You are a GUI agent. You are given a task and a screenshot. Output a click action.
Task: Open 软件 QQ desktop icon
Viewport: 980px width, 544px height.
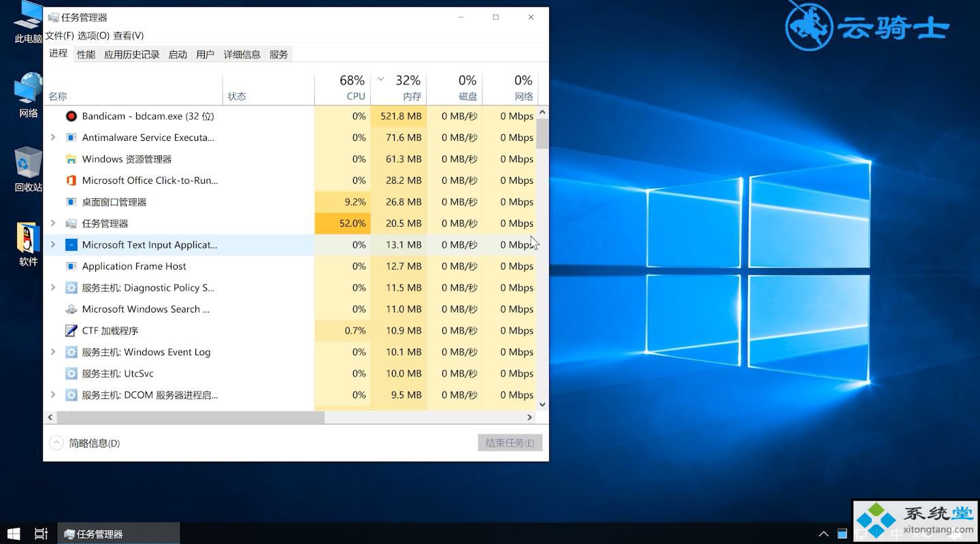[28, 244]
